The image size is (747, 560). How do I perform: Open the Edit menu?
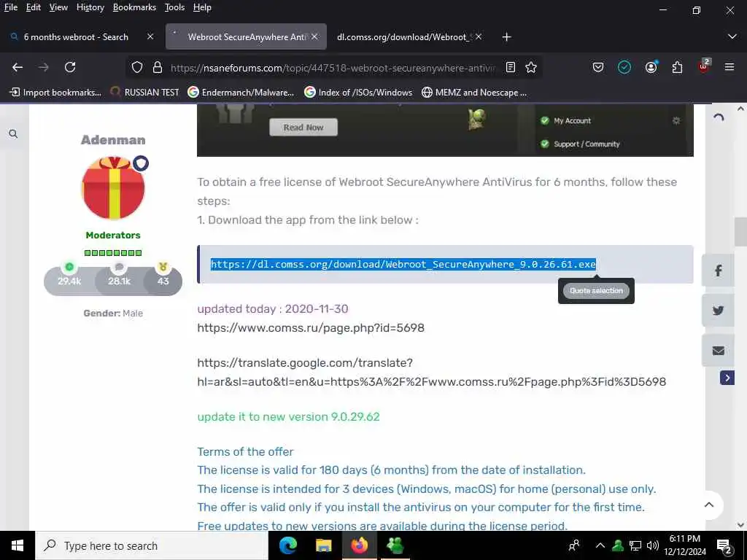click(x=34, y=7)
